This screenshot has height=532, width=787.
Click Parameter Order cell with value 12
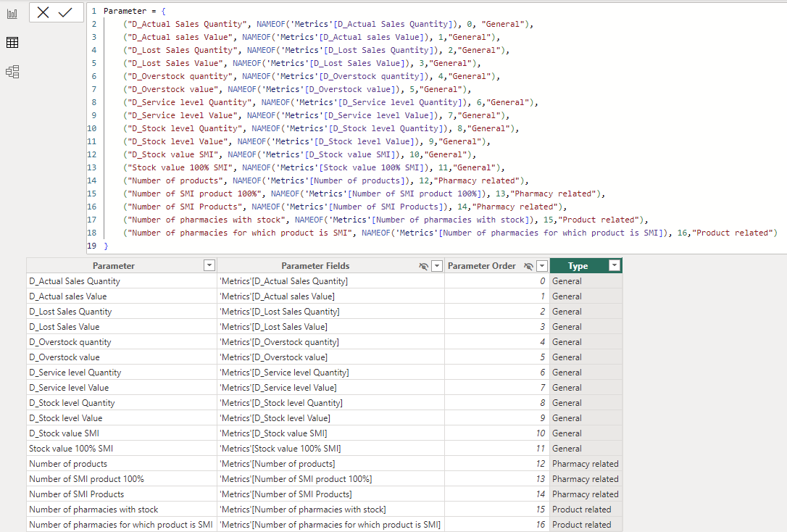click(x=497, y=464)
